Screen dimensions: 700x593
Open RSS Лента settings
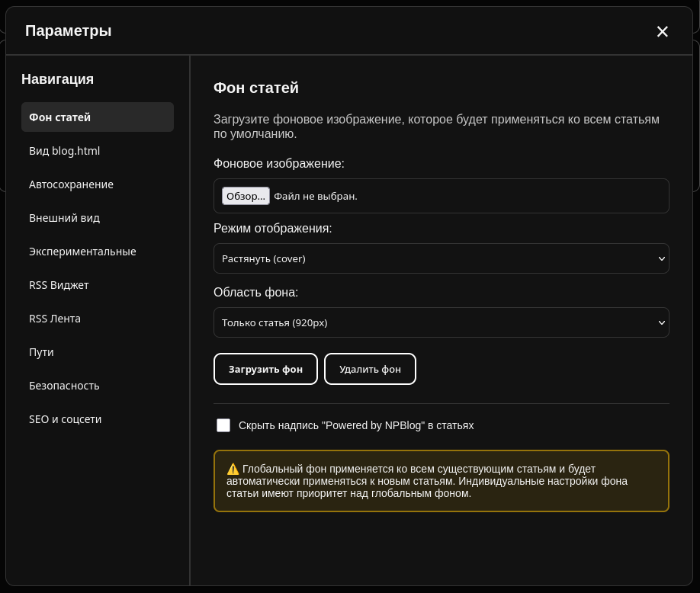coord(98,319)
